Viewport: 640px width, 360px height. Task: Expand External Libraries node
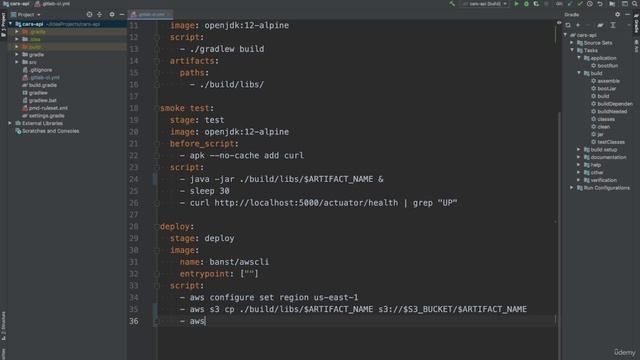tap(10, 123)
